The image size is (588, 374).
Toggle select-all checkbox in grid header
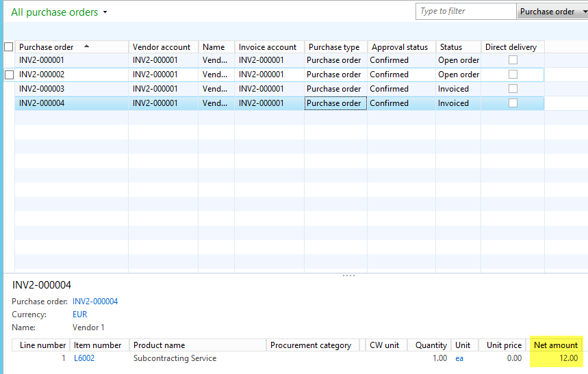pos(9,47)
